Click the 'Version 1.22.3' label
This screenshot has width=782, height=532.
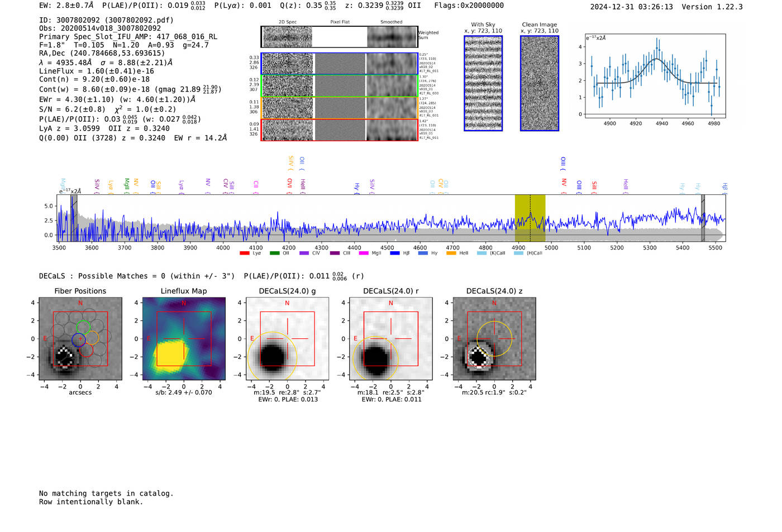pyautogui.click(x=712, y=7)
